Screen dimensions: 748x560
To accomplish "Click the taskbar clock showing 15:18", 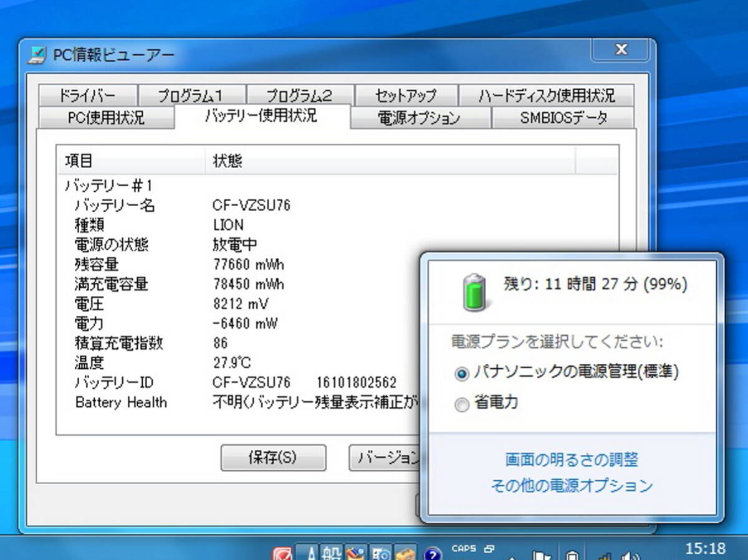I will (x=705, y=549).
